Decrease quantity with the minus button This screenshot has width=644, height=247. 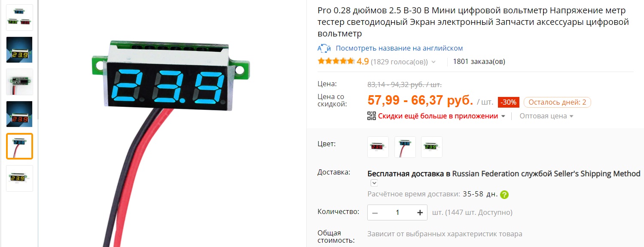[375, 212]
